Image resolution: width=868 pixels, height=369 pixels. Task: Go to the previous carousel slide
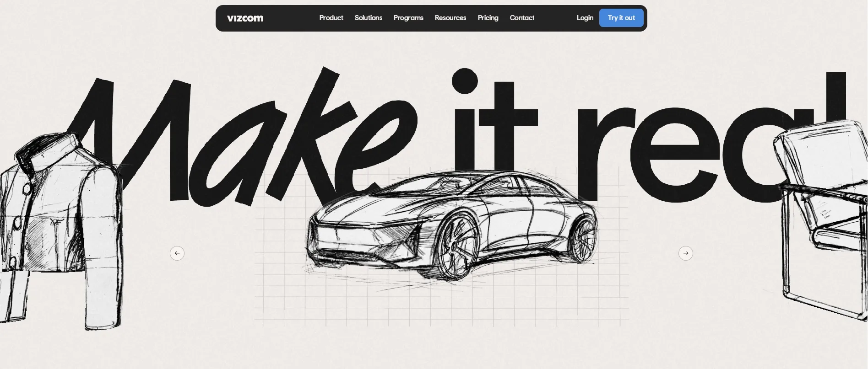click(x=177, y=253)
